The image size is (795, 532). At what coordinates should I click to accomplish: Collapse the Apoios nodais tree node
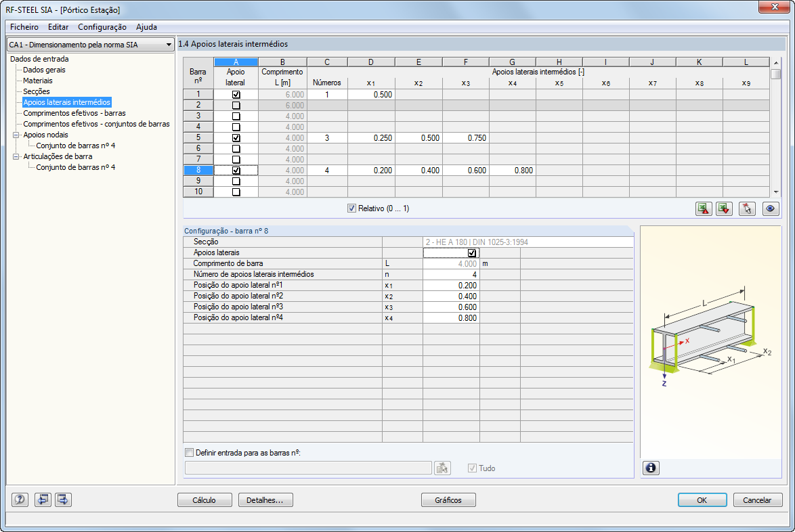(x=16, y=135)
